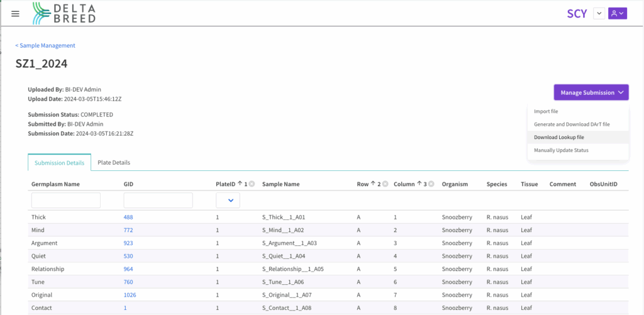644x315 pixels.
Task: Click Download Lookup file option
Action: tap(559, 137)
